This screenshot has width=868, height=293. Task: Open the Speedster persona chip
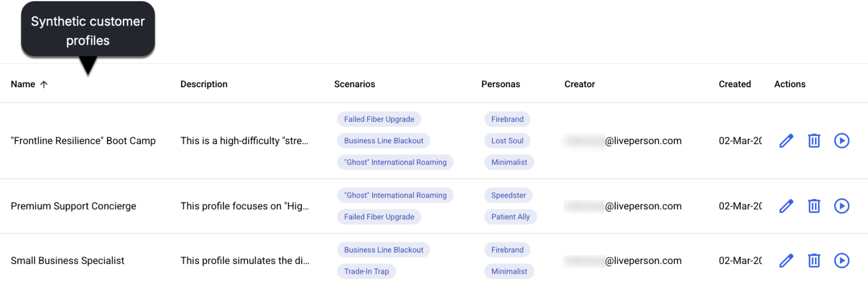(508, 195)
